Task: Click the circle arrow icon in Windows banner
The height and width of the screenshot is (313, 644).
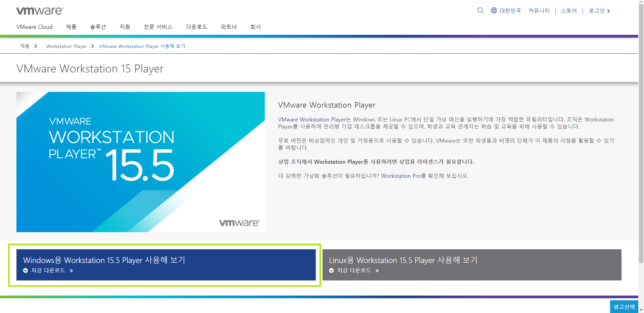Action: 26,271
